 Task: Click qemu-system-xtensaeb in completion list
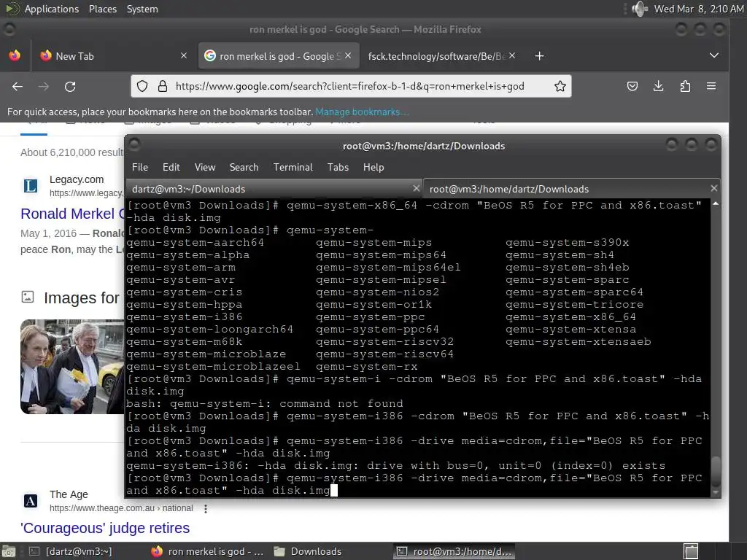point(578,341)
